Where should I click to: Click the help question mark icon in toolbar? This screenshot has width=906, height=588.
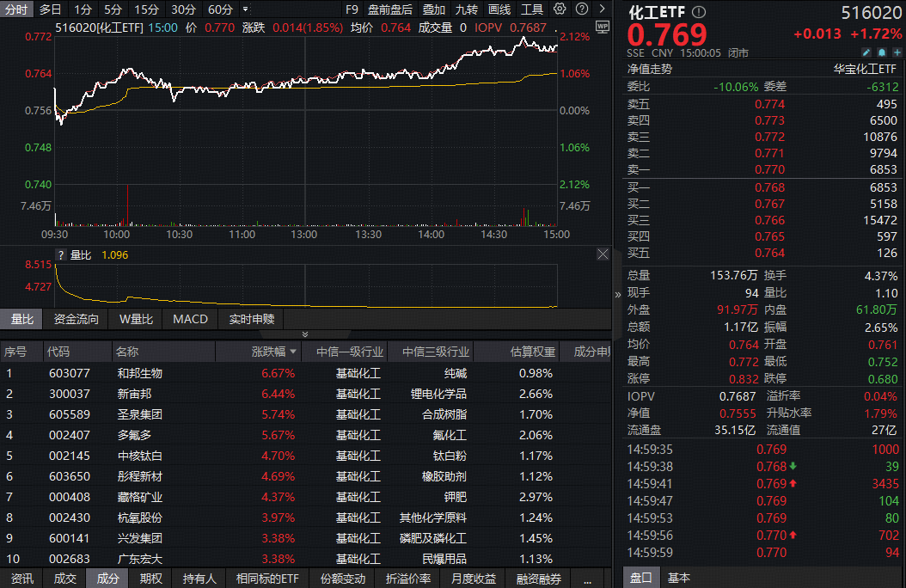coord(581,9)
